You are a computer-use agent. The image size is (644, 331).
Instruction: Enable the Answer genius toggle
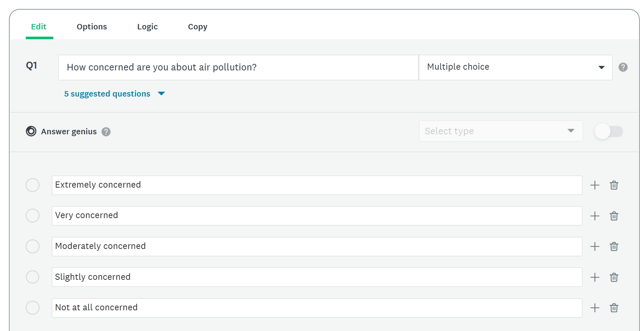coord(608,131)
